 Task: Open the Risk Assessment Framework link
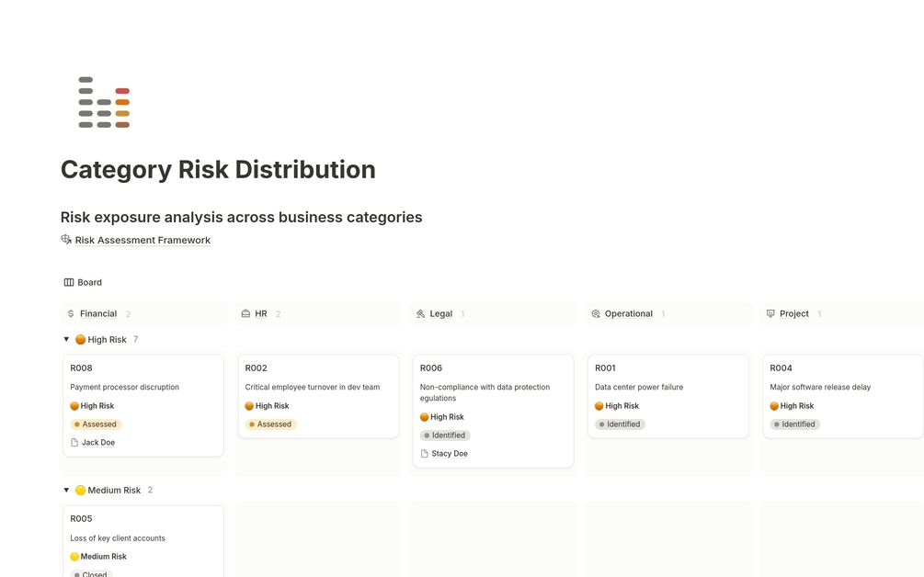pos(143,240)
